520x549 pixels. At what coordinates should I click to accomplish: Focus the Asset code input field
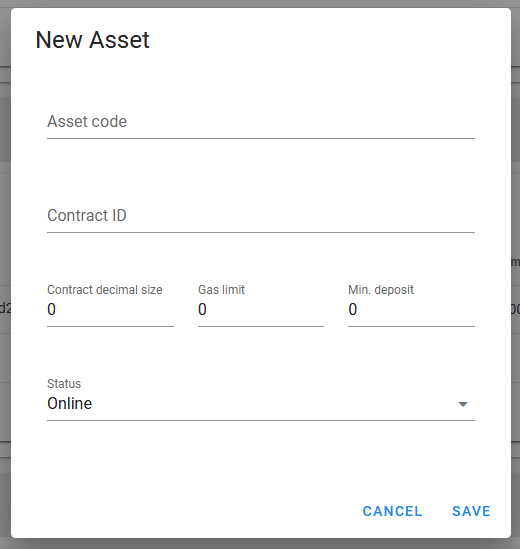pyautogui.click(x=261, y=122)
